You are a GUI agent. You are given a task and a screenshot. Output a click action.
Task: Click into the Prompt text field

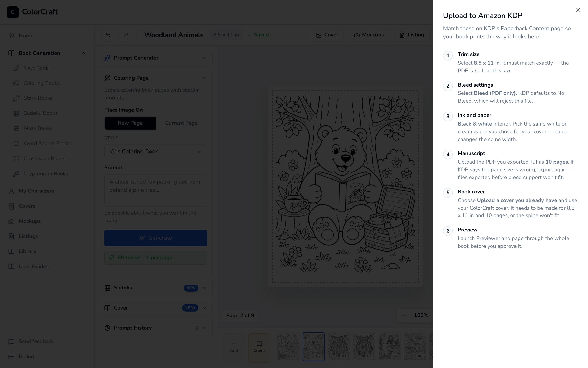[x=156, y=191]
